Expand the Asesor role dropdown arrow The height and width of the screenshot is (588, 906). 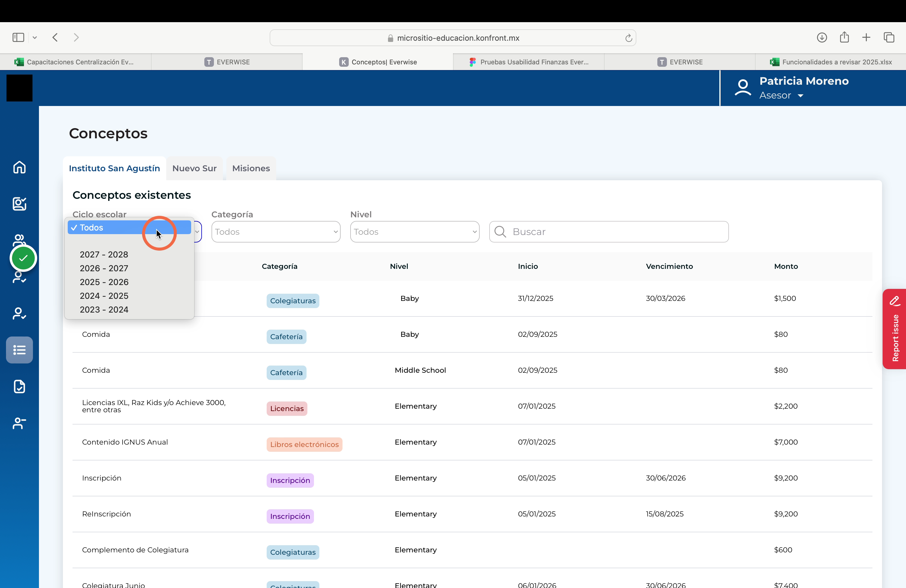pyautogui.click(x=801, y=96)
